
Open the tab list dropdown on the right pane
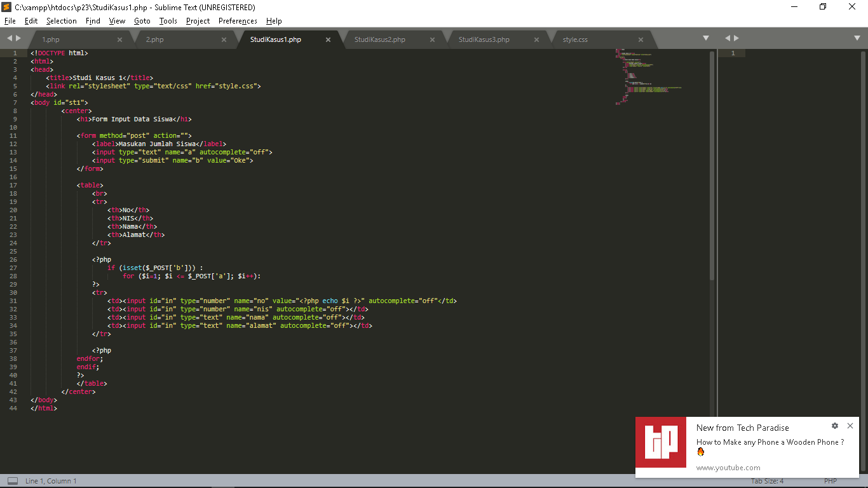point(858,38)
